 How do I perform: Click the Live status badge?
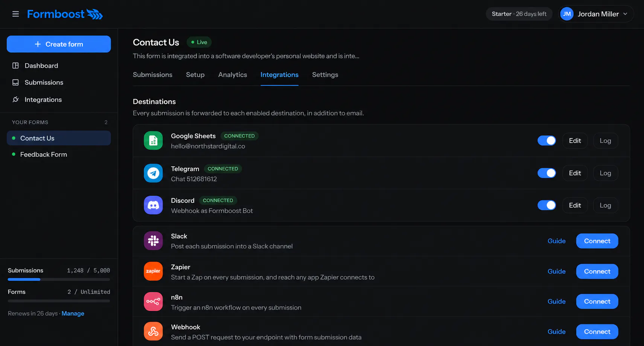tap(199, 42)
